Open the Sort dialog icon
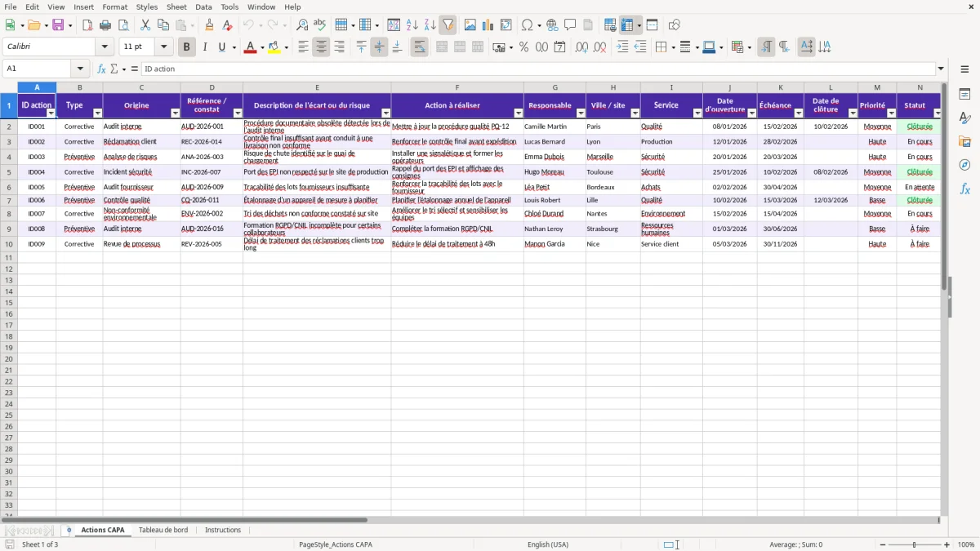Screen dimensions: 980x551 (394, 25)
